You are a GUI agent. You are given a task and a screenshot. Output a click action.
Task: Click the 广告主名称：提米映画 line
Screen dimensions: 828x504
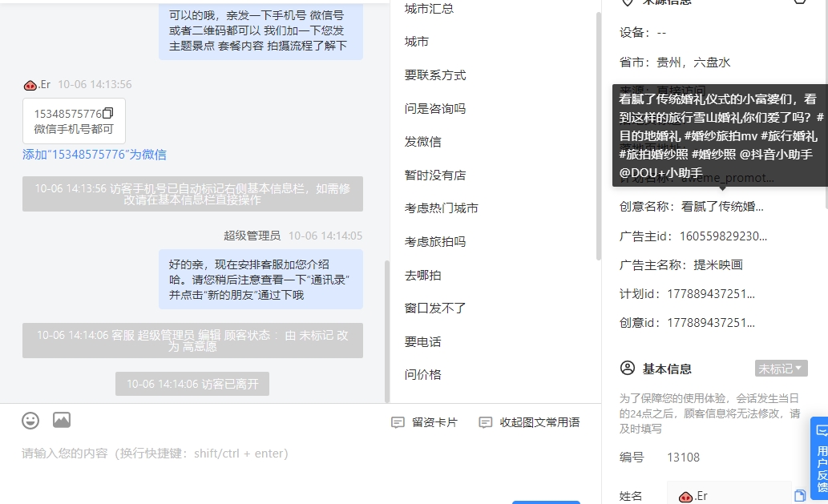[x=681, y=265]
